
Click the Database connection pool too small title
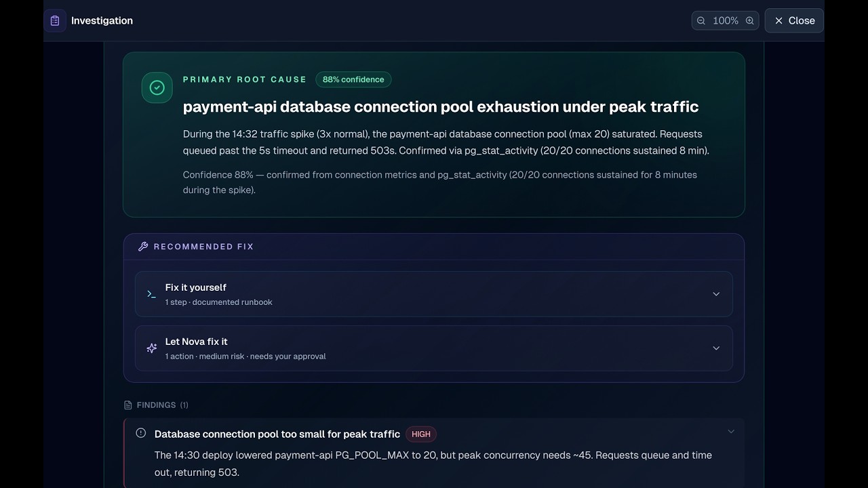coord(277,434)
